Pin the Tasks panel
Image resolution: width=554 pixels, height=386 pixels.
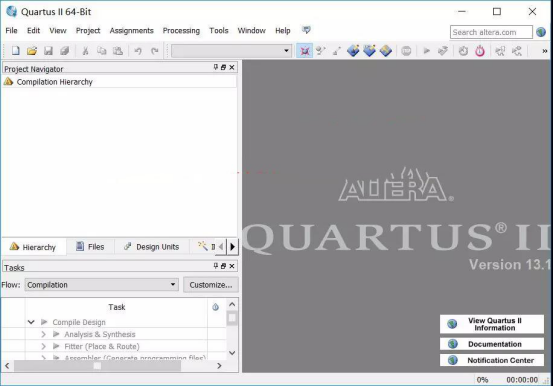pos(216,266)
